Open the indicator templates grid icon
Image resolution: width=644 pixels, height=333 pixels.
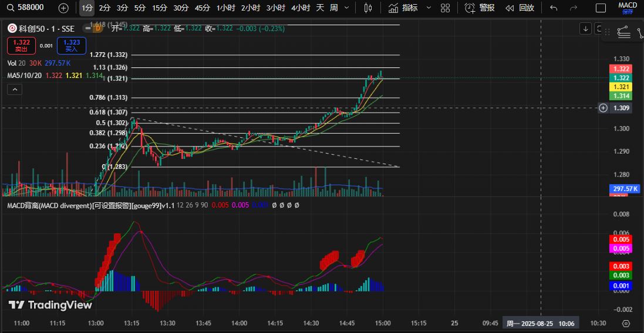446,8
